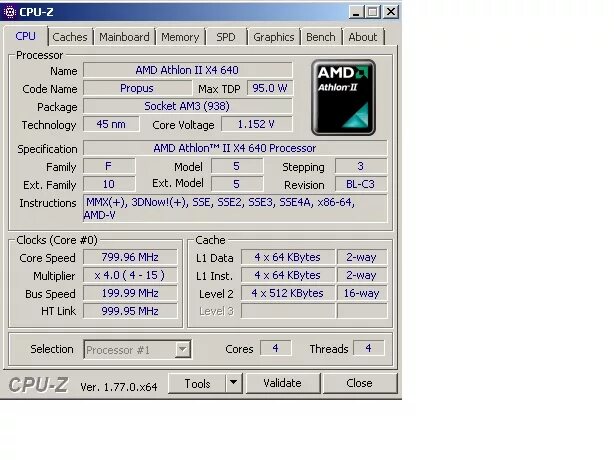Screen dimensions: 614x460
Task: Click the Level 2 associativity 16-way
Action: click(362, 293)
